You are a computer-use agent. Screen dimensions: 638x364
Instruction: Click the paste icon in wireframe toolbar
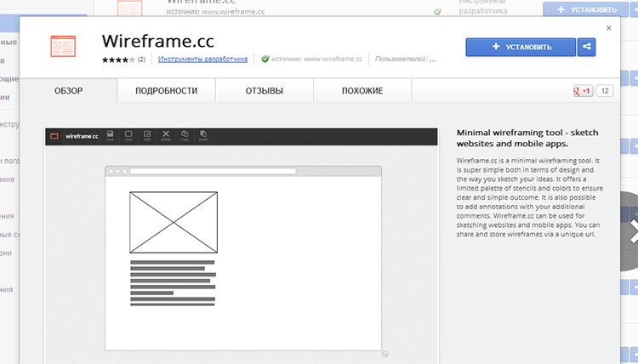coord(203,136)
